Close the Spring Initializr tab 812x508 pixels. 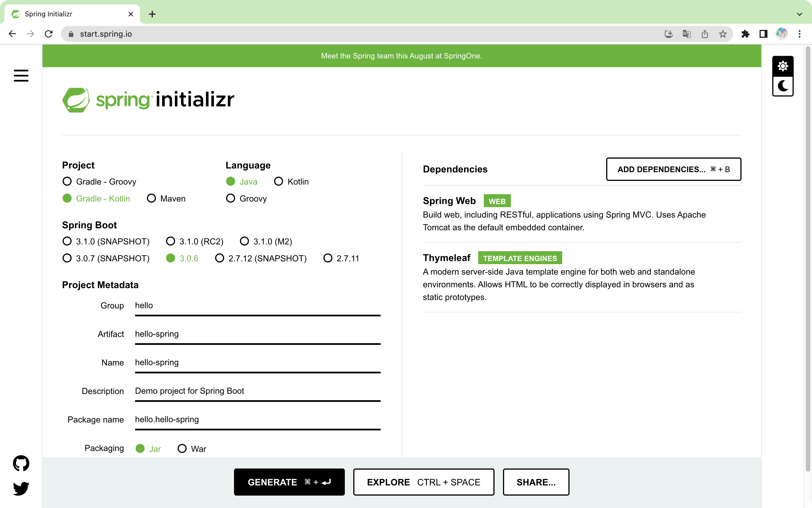131,14
